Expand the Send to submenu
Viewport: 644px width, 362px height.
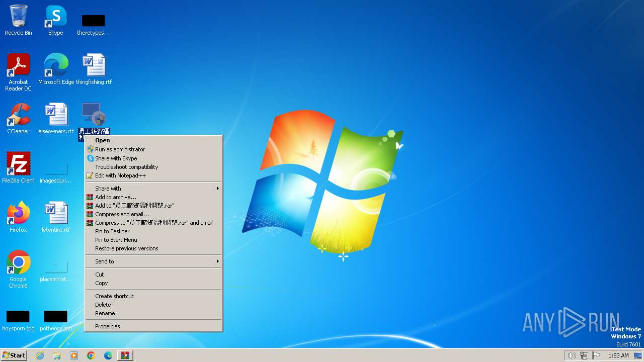tap(153, 261)
